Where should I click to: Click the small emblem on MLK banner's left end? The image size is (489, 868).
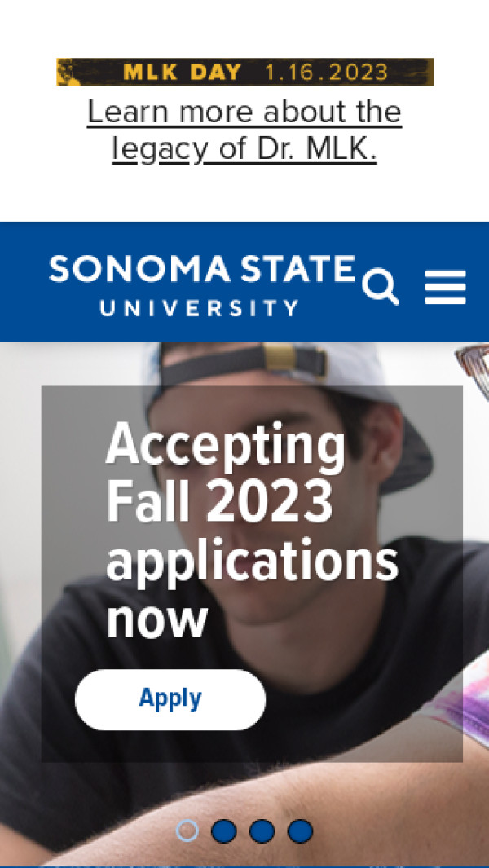(x=68, y=73)
